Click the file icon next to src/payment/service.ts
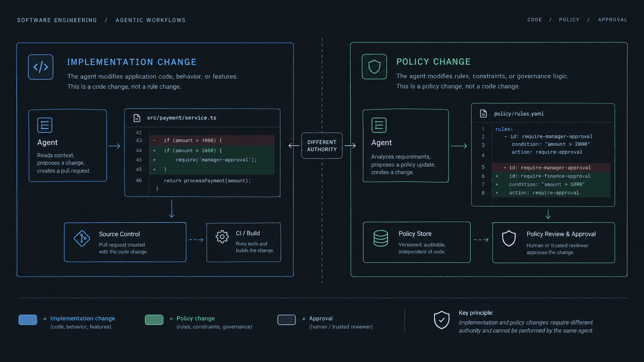 [x=137, y=118]
